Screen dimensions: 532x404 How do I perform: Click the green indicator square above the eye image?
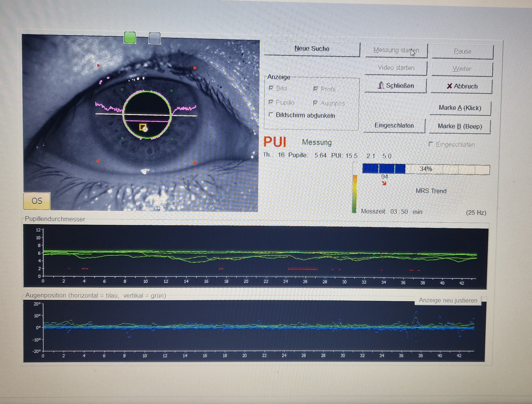pos(130,38)
